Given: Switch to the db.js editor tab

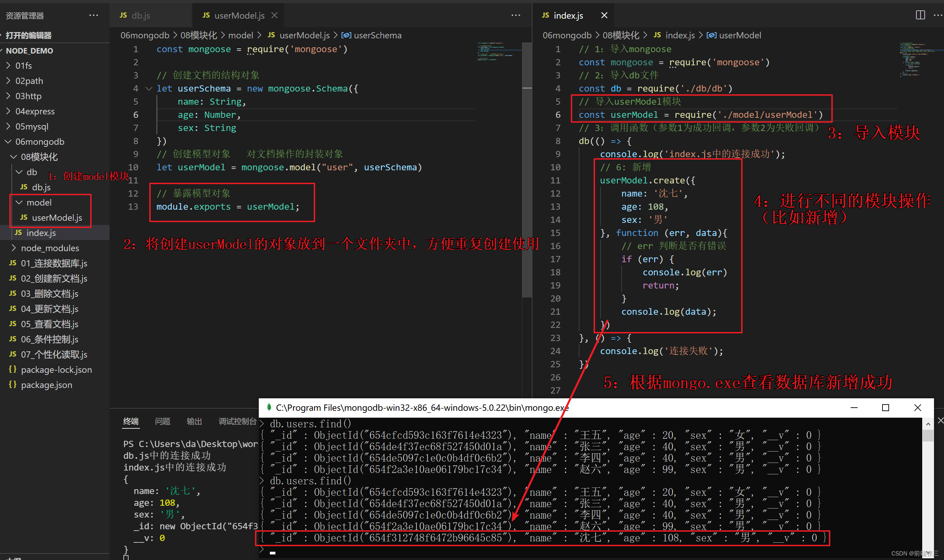Looking at the screenshot, I should (x=140, y=16).
